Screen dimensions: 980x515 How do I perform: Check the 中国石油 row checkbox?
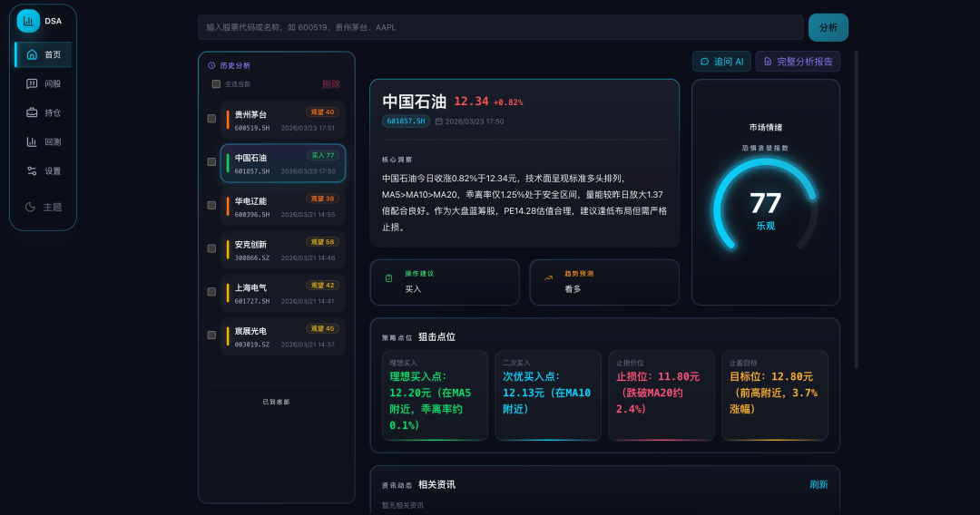coord(211,161)
